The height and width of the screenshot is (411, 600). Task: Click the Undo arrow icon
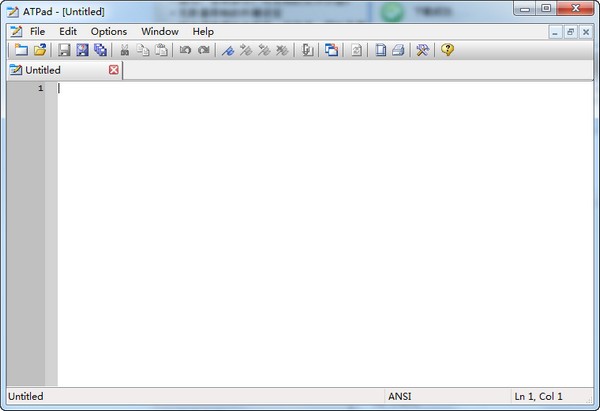pyautogui.click(x=186, y=50)
